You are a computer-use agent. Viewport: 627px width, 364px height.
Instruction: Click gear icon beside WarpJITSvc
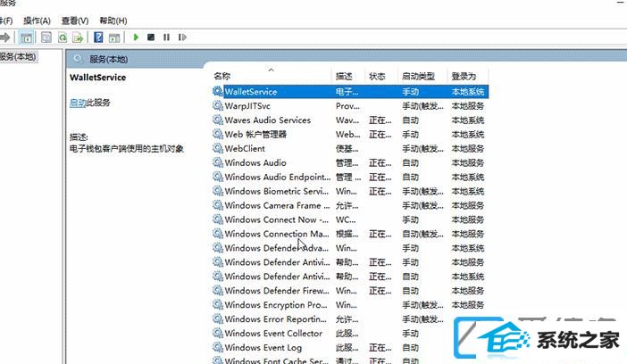(218, 105)
